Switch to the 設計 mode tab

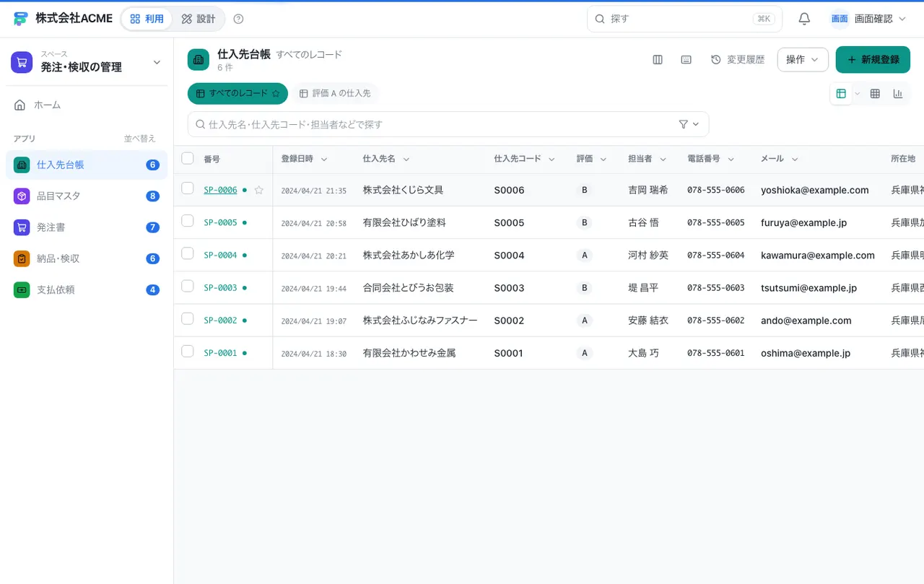pyautogui.click(x=199, y=19)
